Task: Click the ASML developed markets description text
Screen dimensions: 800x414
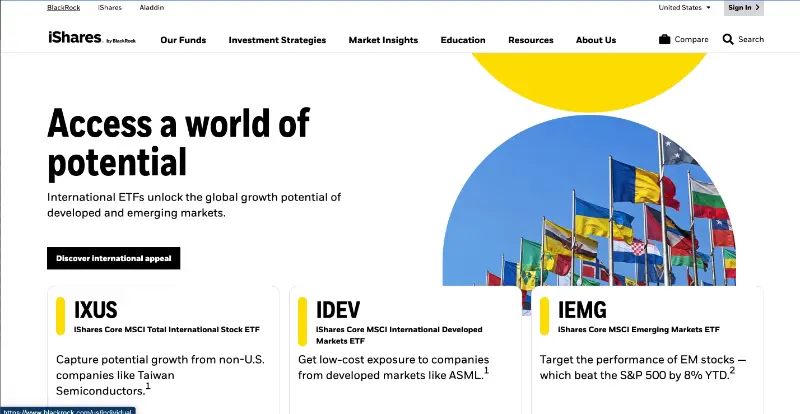Action: 393,367
